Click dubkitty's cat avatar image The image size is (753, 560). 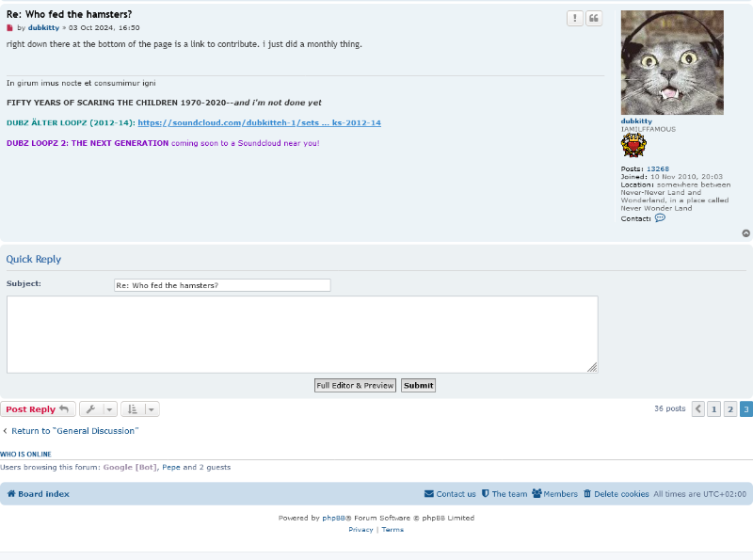pos(672,62)
